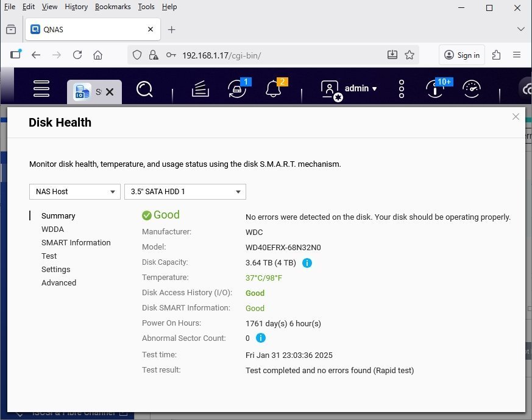Select the Test section in sidebar
This screenshot has width=532, height=420.
coord(49,256)
